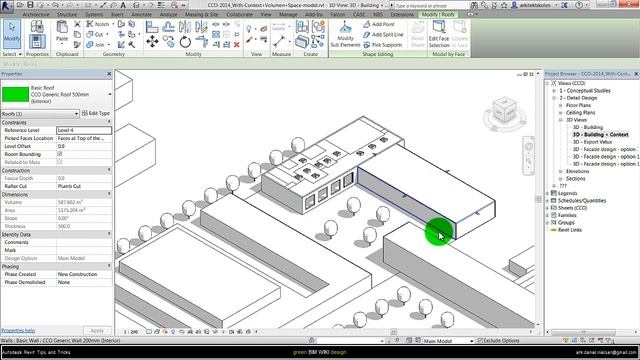Click the Mirror Draw Axis icon
The height and width of the screenshot is (360, 640).
pyautogui.click(x=201, y=27)
